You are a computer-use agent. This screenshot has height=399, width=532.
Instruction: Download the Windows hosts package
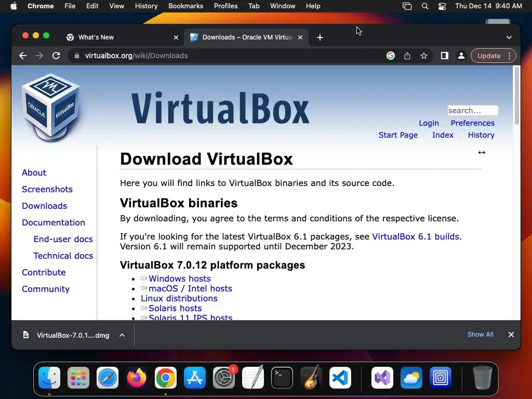click(x=179, y=278)
